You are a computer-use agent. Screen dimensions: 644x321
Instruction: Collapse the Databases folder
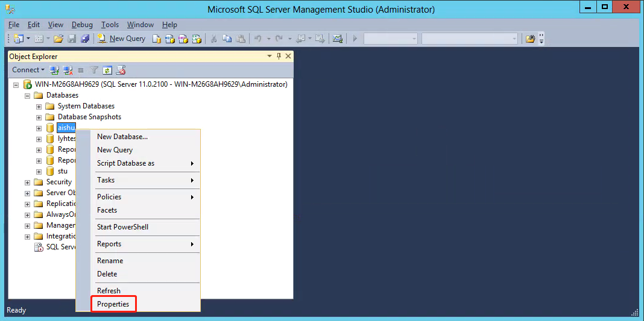pos(28,96)
